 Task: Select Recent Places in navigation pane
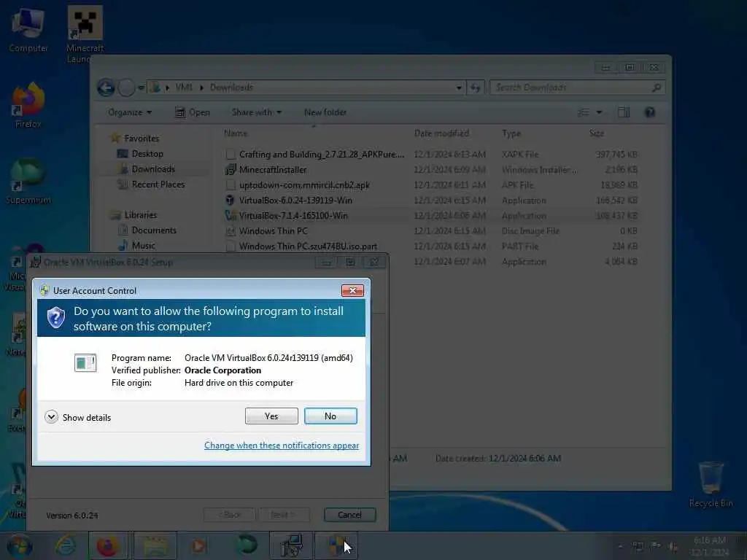click(158, 184)
